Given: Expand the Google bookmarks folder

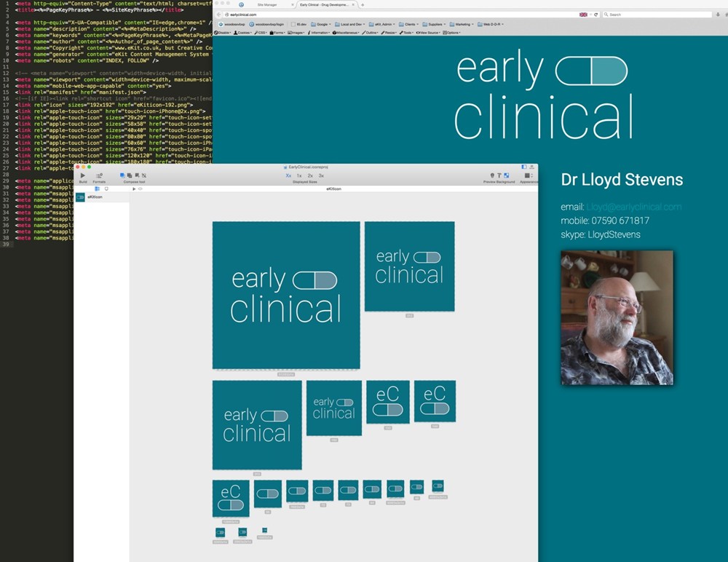Looking at the screenshot, I should tap(321, 24).
